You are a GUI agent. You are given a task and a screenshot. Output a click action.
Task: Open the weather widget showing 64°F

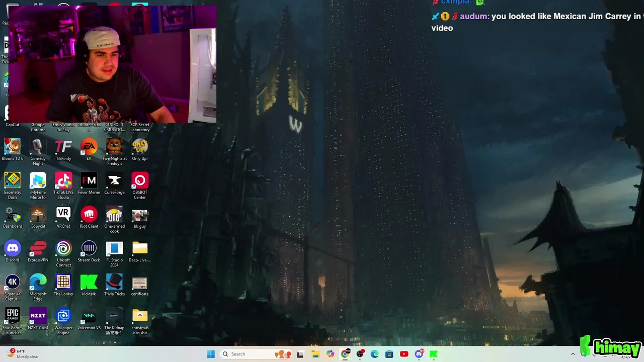(x=23, y=354)
